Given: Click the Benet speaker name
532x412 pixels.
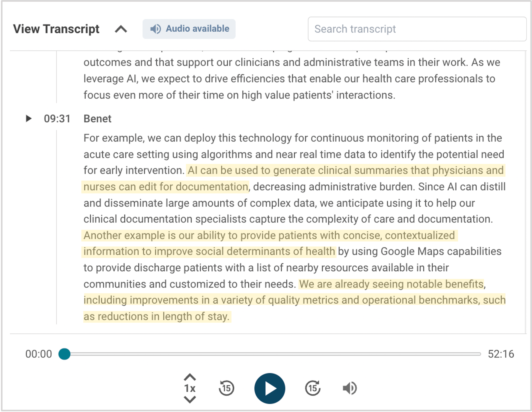Looking at the screenshot, I should pos(97,119).
